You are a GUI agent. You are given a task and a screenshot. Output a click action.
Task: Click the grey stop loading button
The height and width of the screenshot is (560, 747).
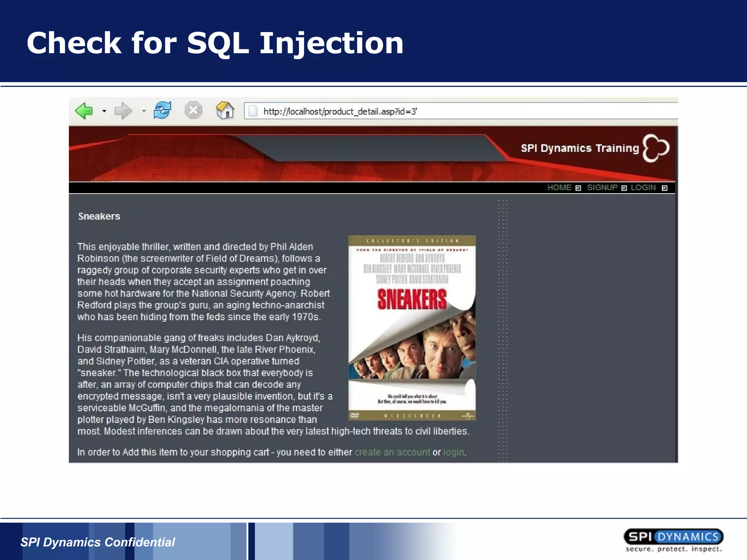(x=193, y=110)
